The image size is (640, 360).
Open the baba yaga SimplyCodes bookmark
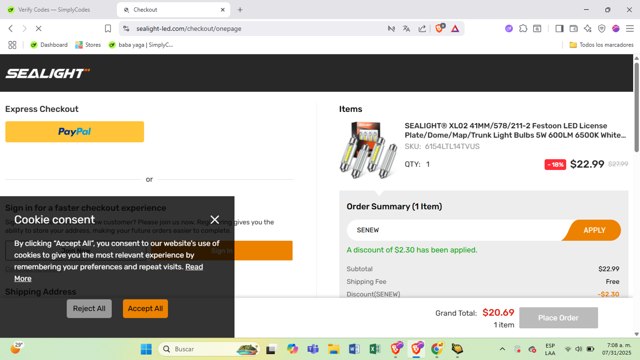pyautogui.click(x=141, y=45)
